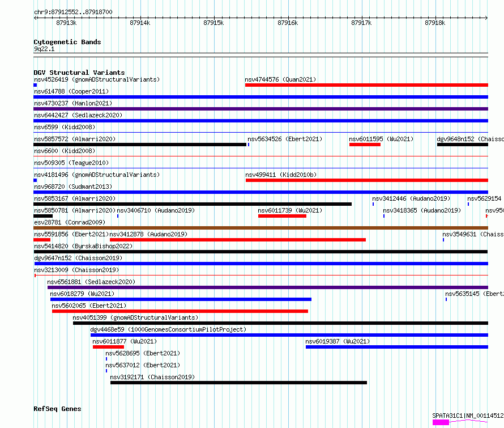Click nsv3213009 (Chaisson2019) label

[x=76, y=270]
